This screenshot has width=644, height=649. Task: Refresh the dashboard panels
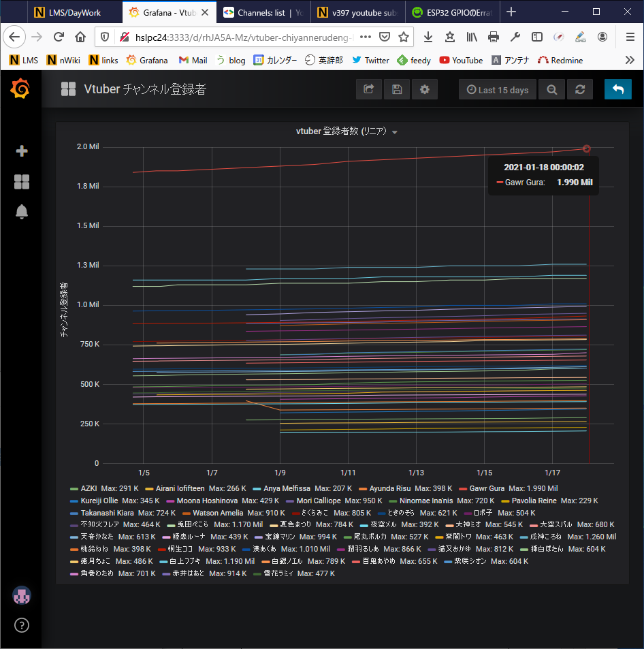580,89
